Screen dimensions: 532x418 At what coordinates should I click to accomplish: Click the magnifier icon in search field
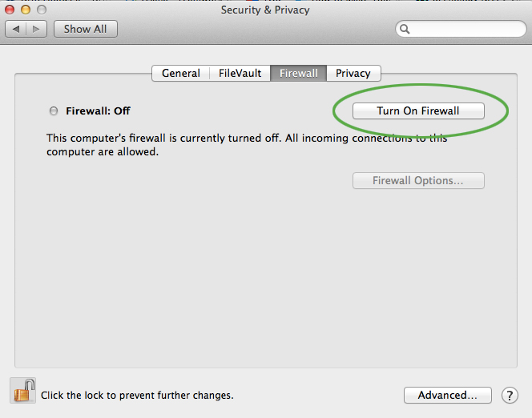[405, 29]
